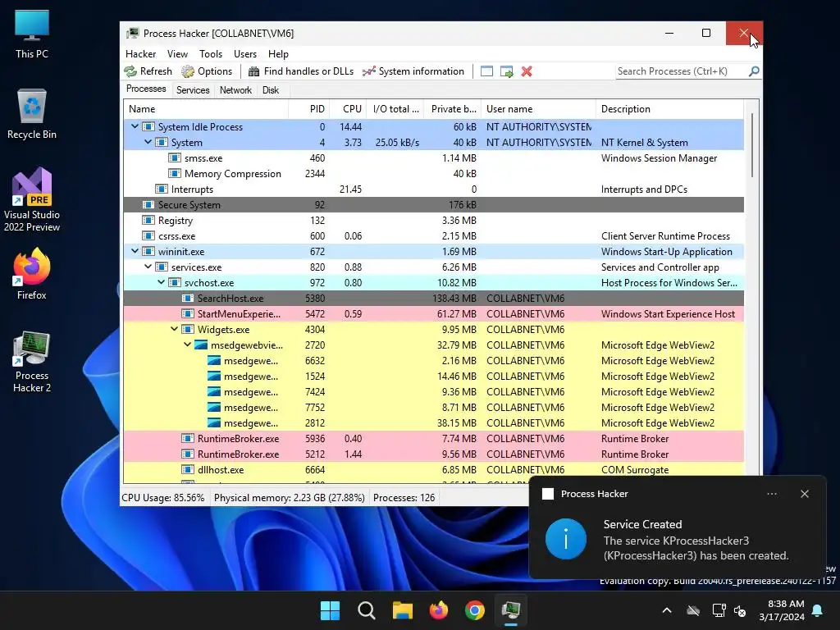
Task: Select the SearchHost.exe process icon
Action: point(188,299)
